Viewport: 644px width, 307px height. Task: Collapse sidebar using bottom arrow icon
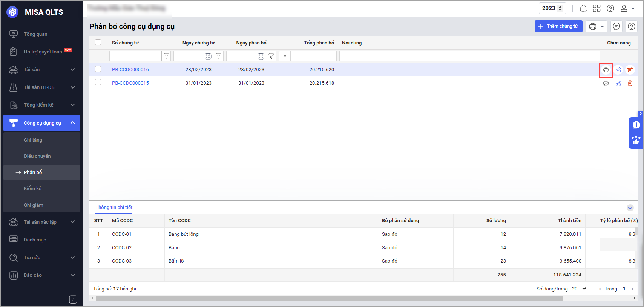point(73,299)
